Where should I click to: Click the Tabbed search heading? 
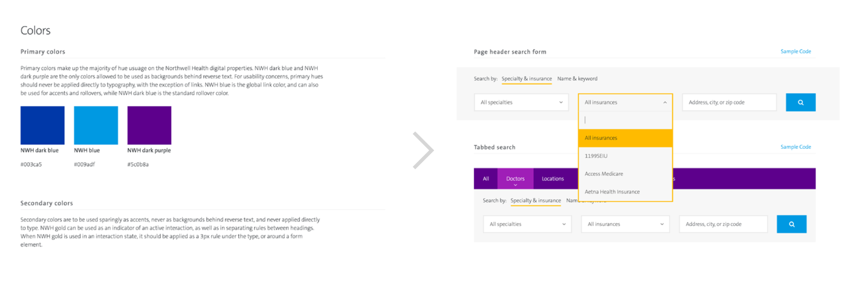tap(495, 147)
